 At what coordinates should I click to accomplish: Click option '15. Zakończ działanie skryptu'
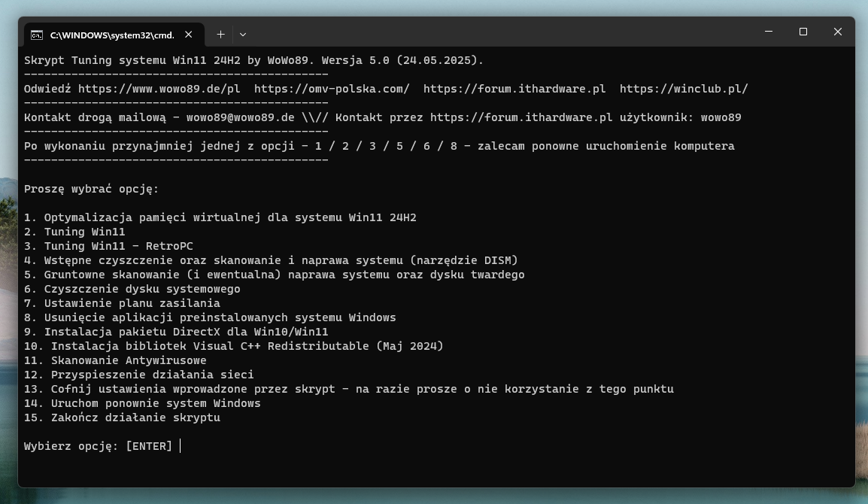pyautogui.click(x=122, y=417)
